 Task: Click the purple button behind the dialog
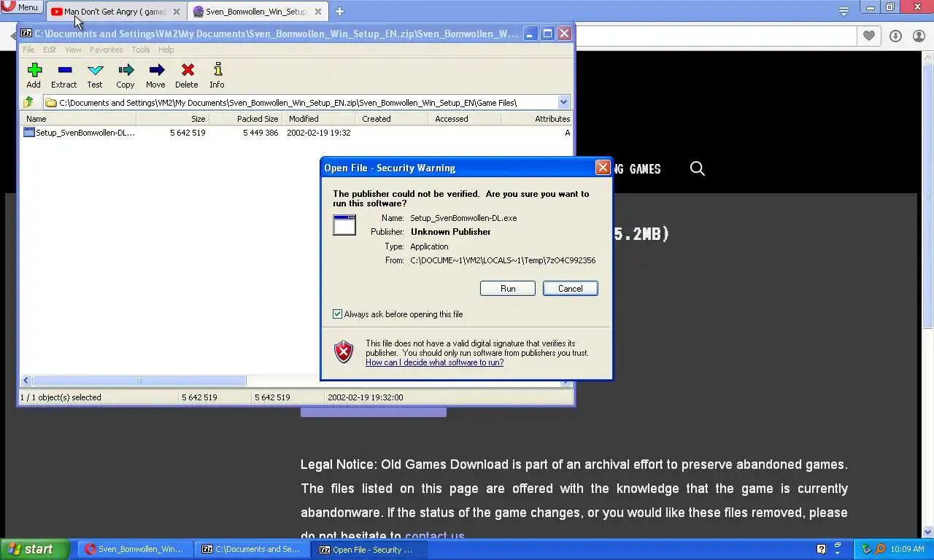[x=374, y=412]
